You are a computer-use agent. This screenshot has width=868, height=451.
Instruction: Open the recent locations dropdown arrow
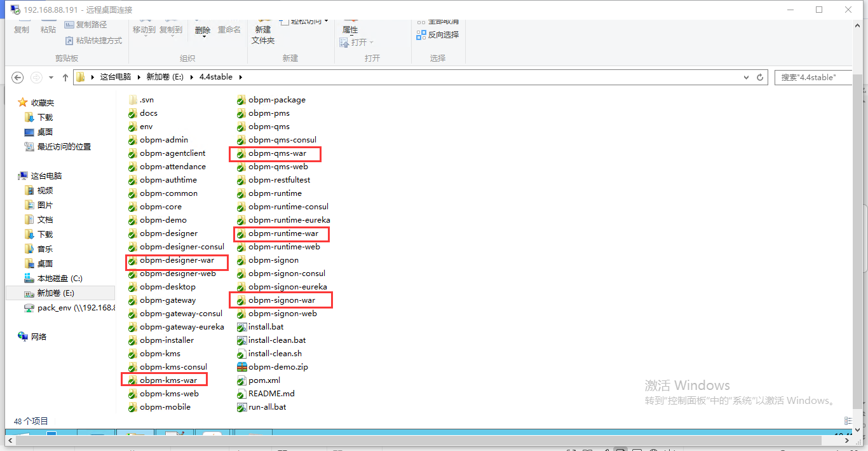(x=50, y=78)
